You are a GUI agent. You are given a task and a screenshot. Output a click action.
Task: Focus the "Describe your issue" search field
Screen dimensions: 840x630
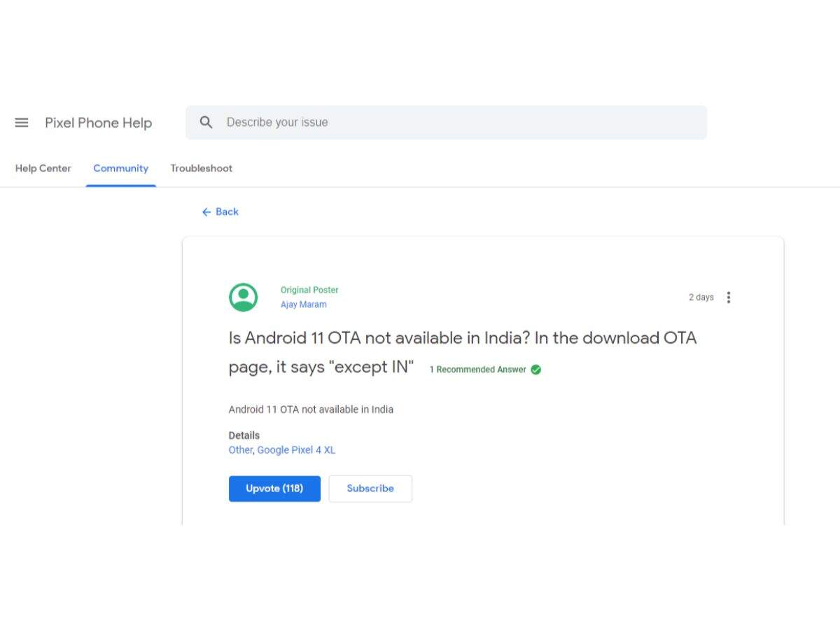446,122
